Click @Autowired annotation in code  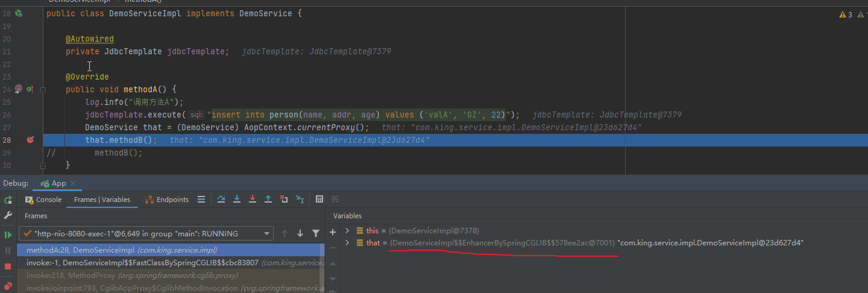pos(90,39)
